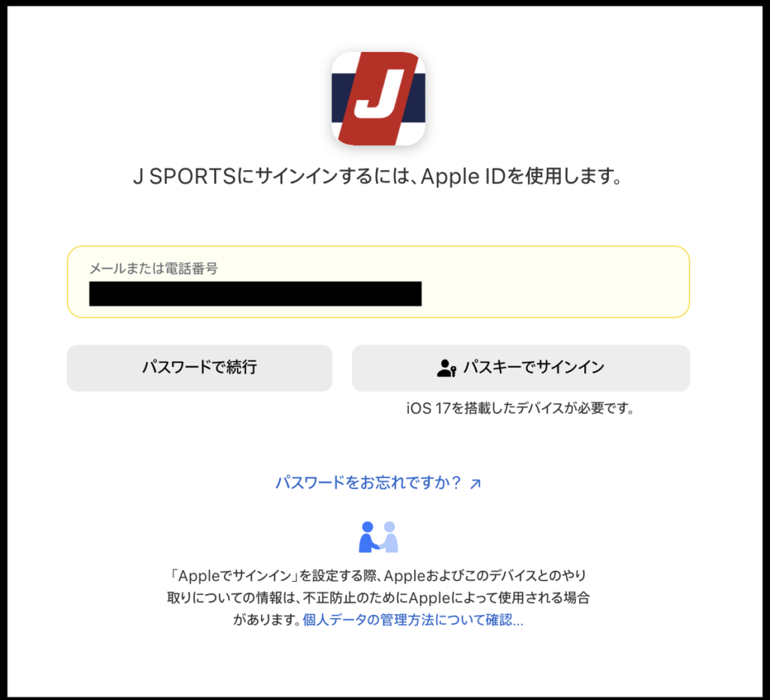
Task: Click the 取りについての情報は paragraph line
Action: coord(378,598)
